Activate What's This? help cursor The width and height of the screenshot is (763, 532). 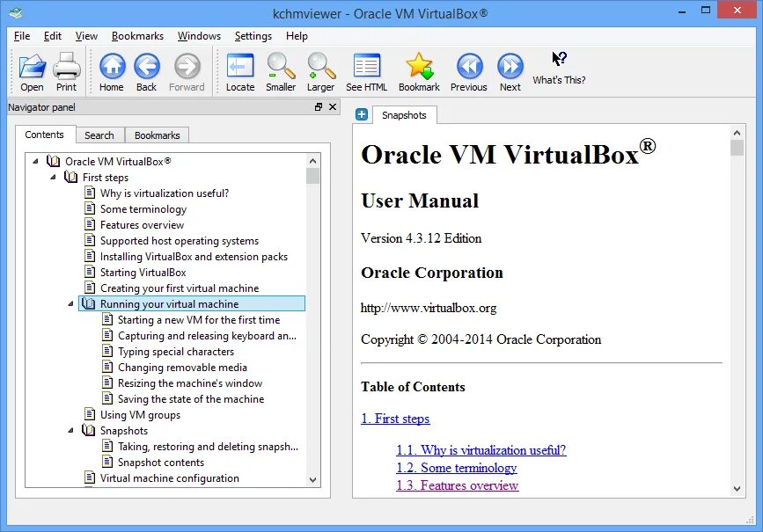tap(559, 59)
